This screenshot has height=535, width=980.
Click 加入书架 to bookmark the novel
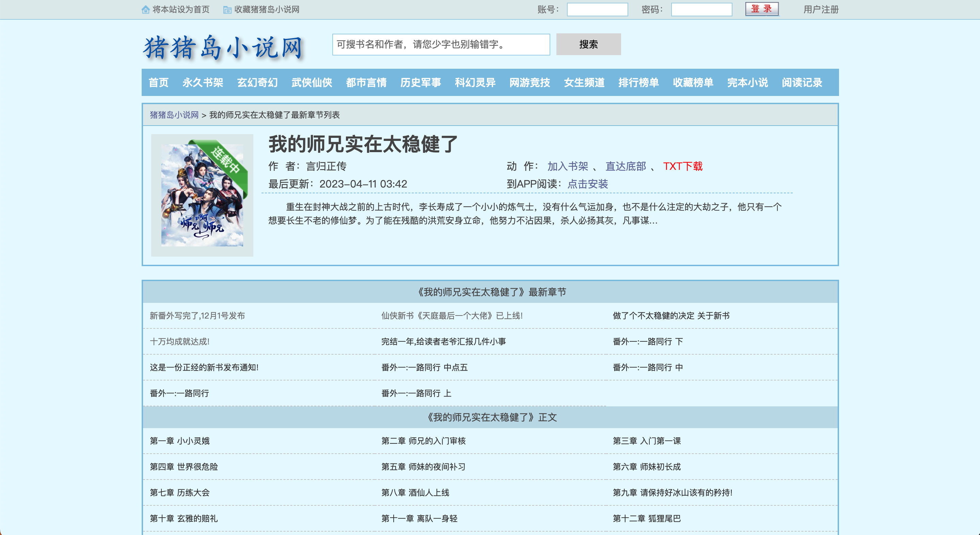coord(567,166)
